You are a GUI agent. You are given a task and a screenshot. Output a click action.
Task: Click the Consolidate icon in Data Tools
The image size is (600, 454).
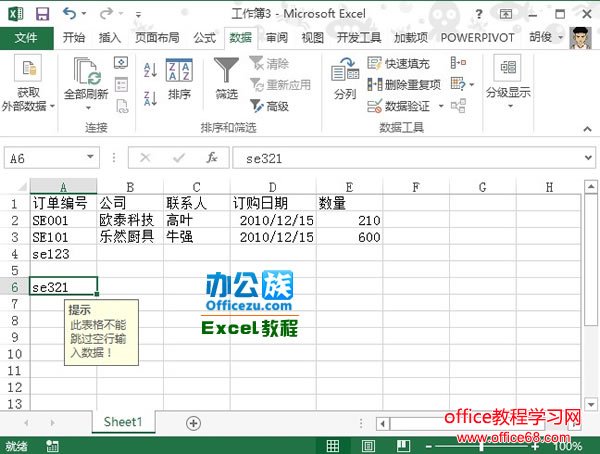458,62
